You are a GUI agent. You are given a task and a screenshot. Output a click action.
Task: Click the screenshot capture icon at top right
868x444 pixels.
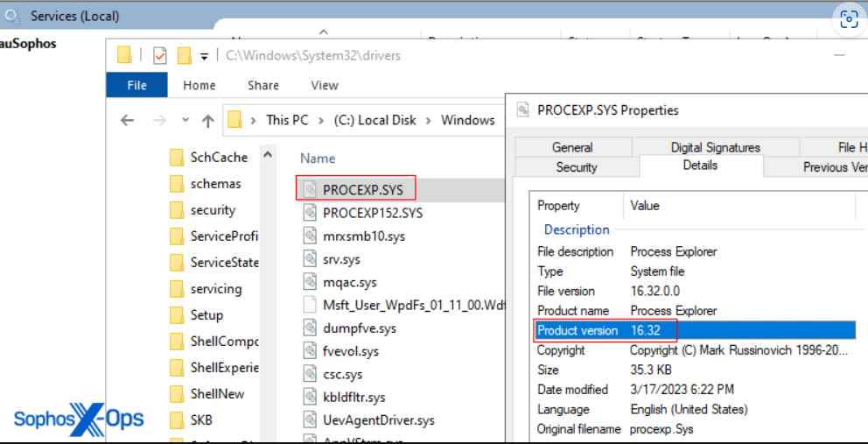click(x=849, y=19)
